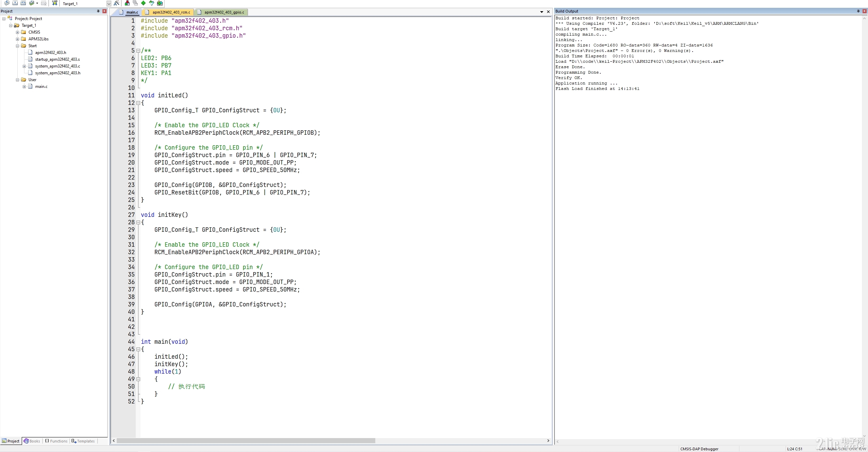Pin the Build Output panel
The width and height of the screenshot is (868, 452).
[858, 11]
